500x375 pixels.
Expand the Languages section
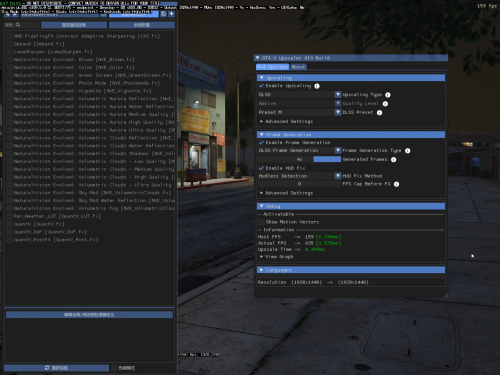tap(351, 270)
